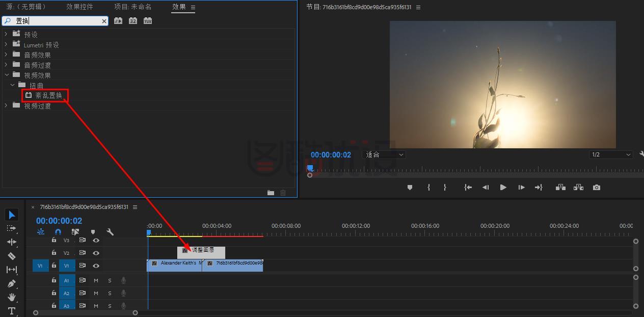
Task: Select the Hand tool
Action: click(x=12, y=297)
